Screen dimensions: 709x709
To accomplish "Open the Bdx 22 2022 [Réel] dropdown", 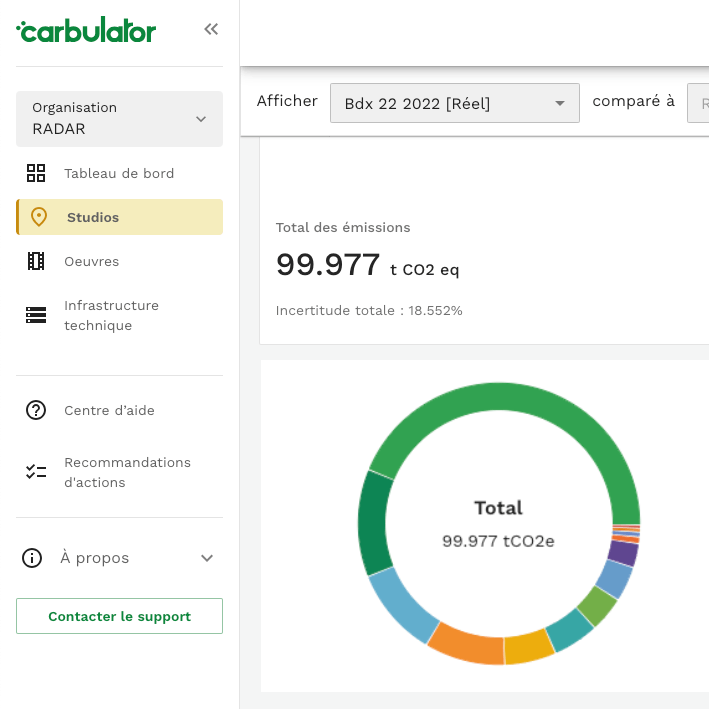I will (454, 103).
